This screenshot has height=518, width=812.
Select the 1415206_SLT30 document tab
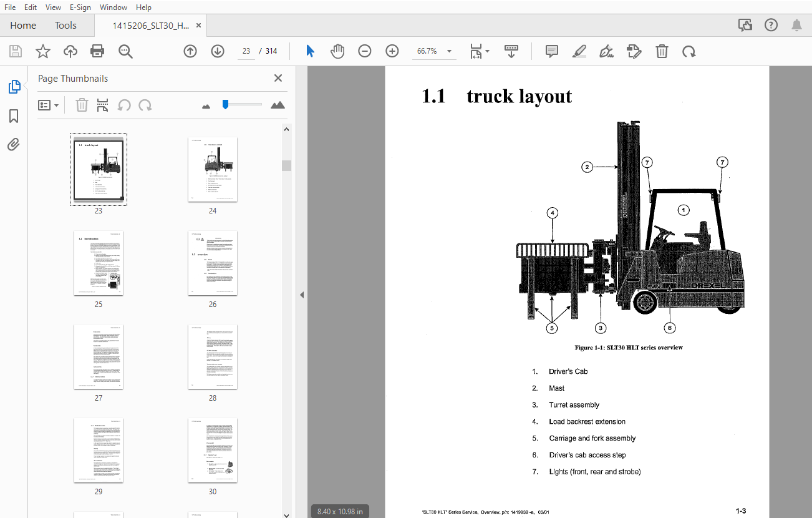click(150, 26)
